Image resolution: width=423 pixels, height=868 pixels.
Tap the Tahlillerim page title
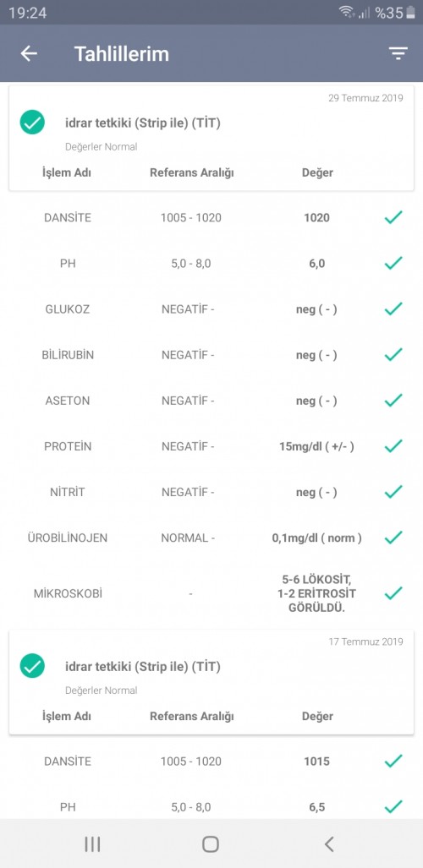tap(122, 54)
